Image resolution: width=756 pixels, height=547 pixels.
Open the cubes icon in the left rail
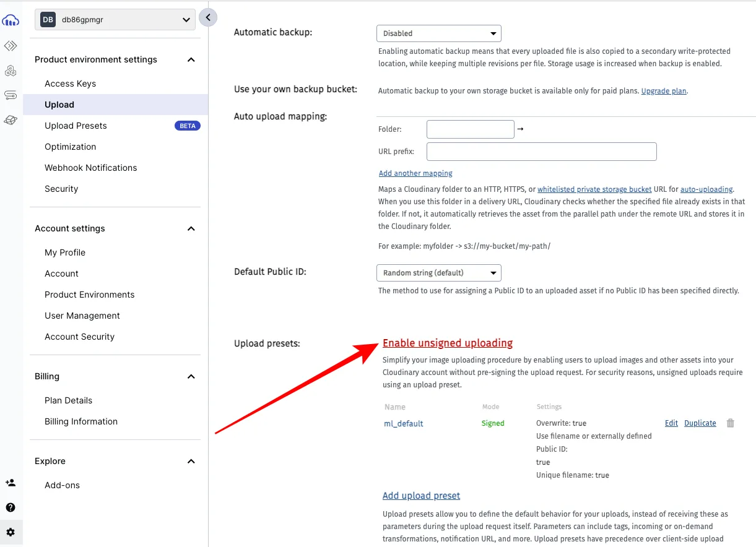(x=11, y=71)
